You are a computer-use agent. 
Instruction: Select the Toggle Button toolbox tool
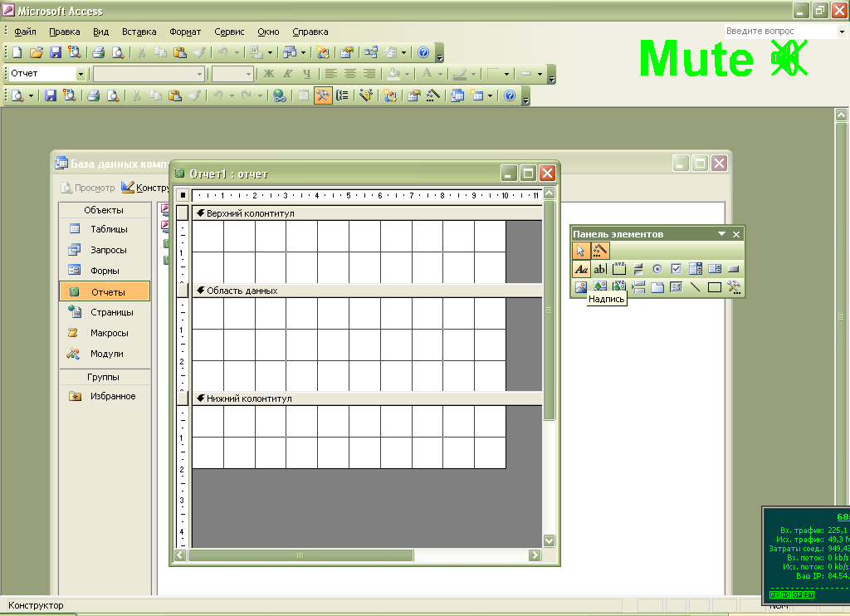click(638, 268)
